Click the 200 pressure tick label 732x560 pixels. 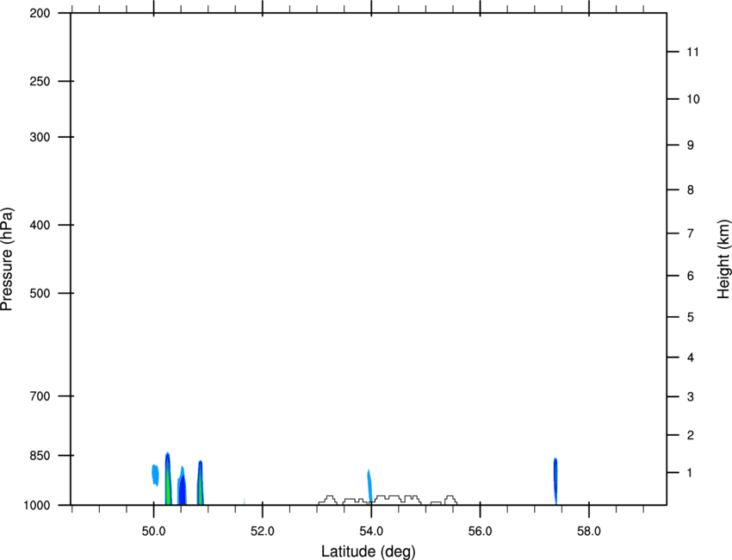point(40,13)
